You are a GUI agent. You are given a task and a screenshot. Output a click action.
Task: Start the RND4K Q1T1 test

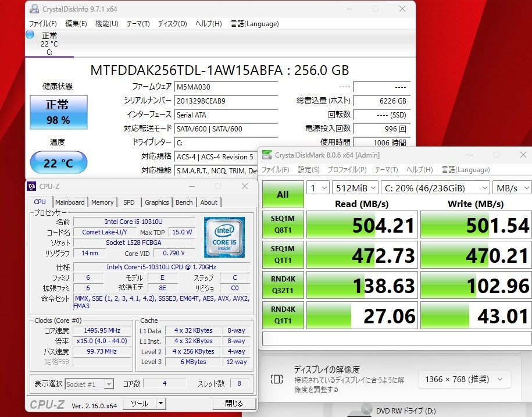(283, 315)
